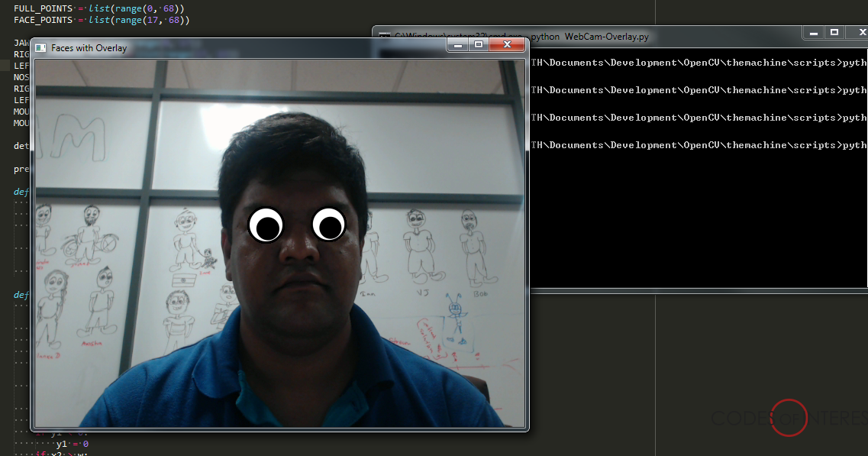Click the maximize icon on the command prompt window
This screenshot has height=456, width=868.
pos(834,32)
